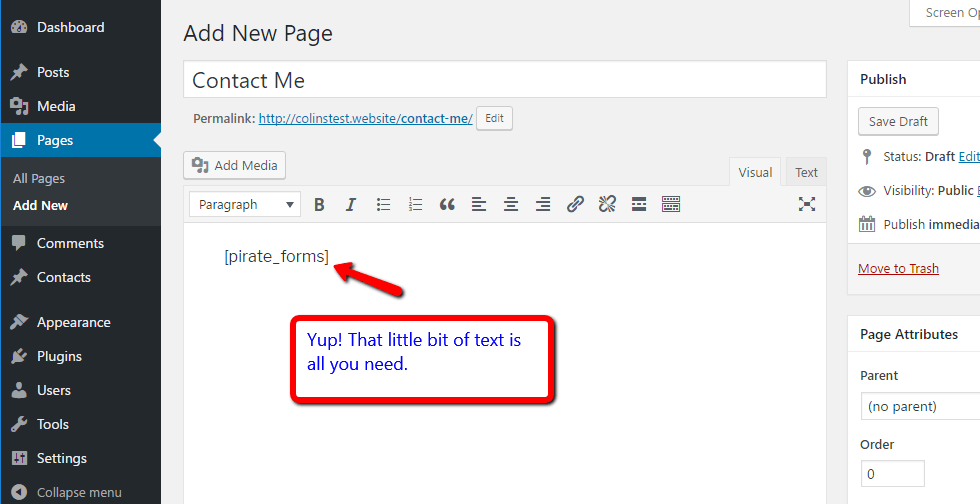
Task: Edit the Draft status
Action: click(x=969, y=156)
